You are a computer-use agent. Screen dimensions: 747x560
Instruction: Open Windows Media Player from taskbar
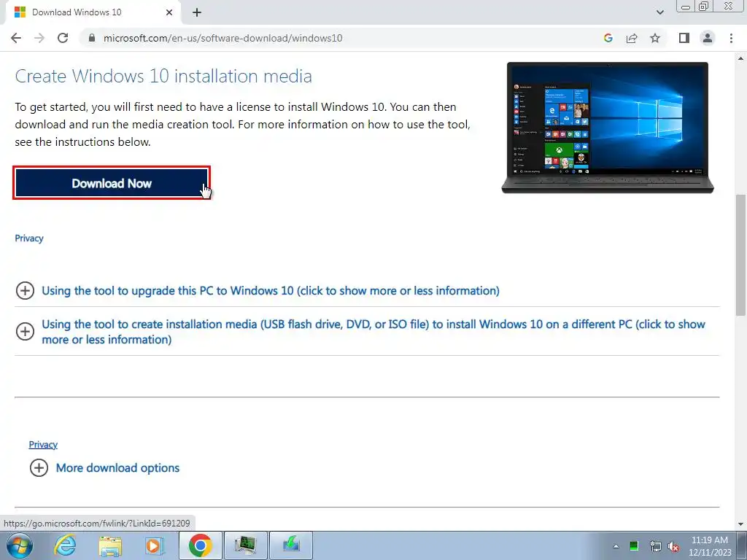coord(153,545)
